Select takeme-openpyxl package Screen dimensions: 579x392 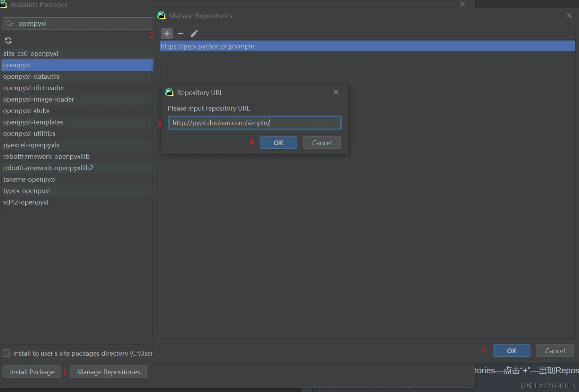click(x=77, y=179)
